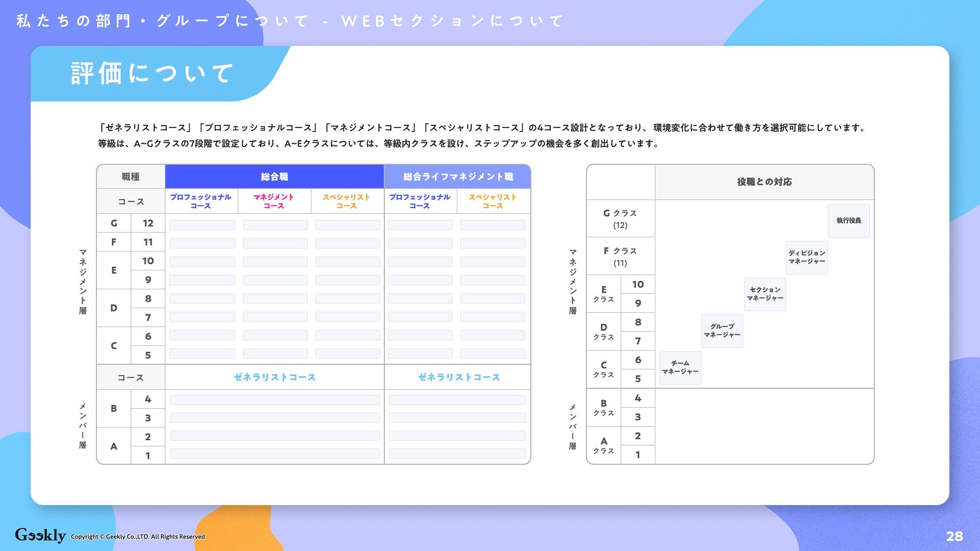Click the 執行役員 role box
The image size is (980, 551).
click(x=848, y=220)
